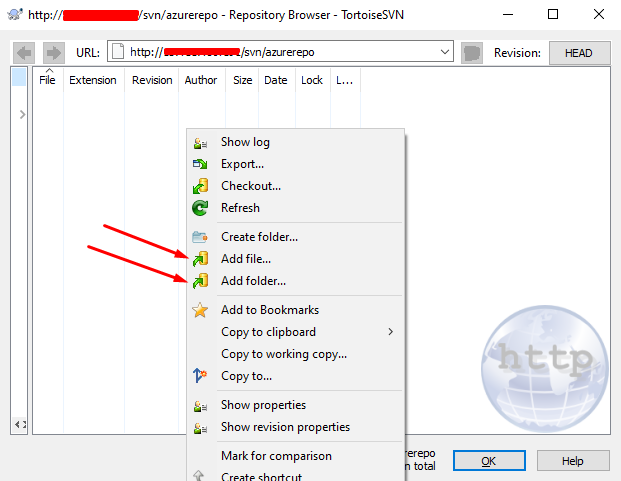Sort by Author column header
This screenshot has width=621, height=481.
[x=201, y=80]
